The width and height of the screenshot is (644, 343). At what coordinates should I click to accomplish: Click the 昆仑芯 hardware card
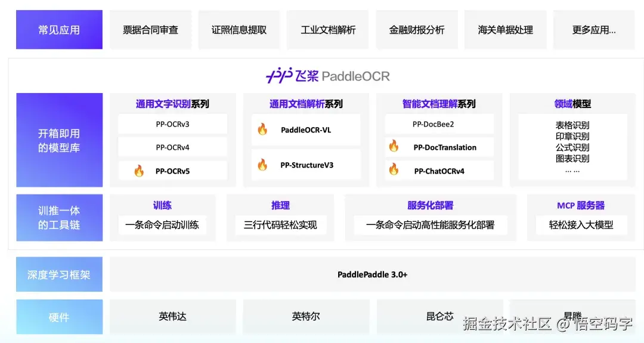coord(439,317)
